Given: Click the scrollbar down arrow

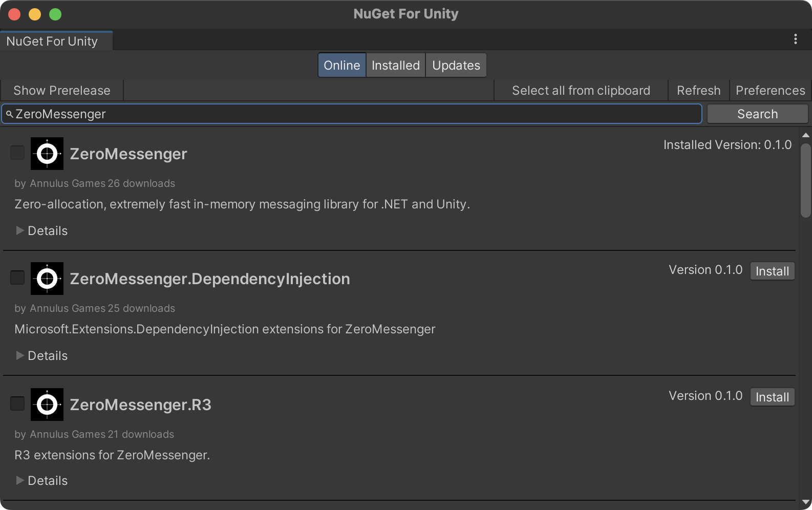Looking at the screenshot, I should pos(806,503).
